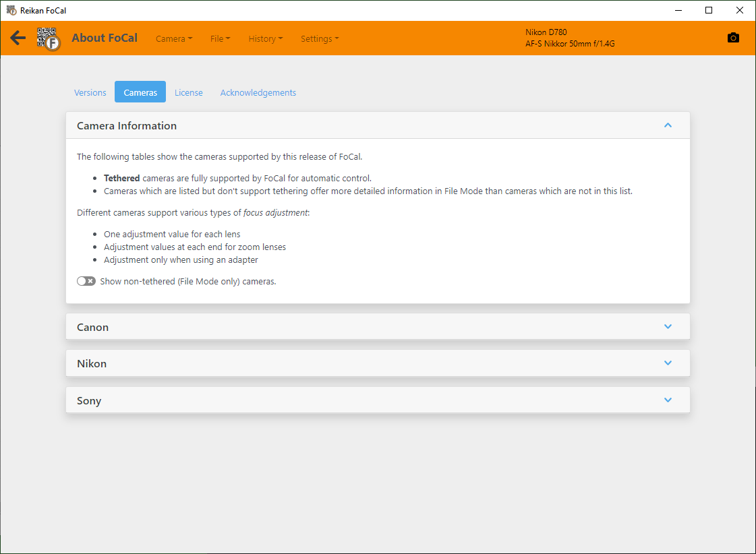Open the Settings dropdown menu

click(319, 38)
